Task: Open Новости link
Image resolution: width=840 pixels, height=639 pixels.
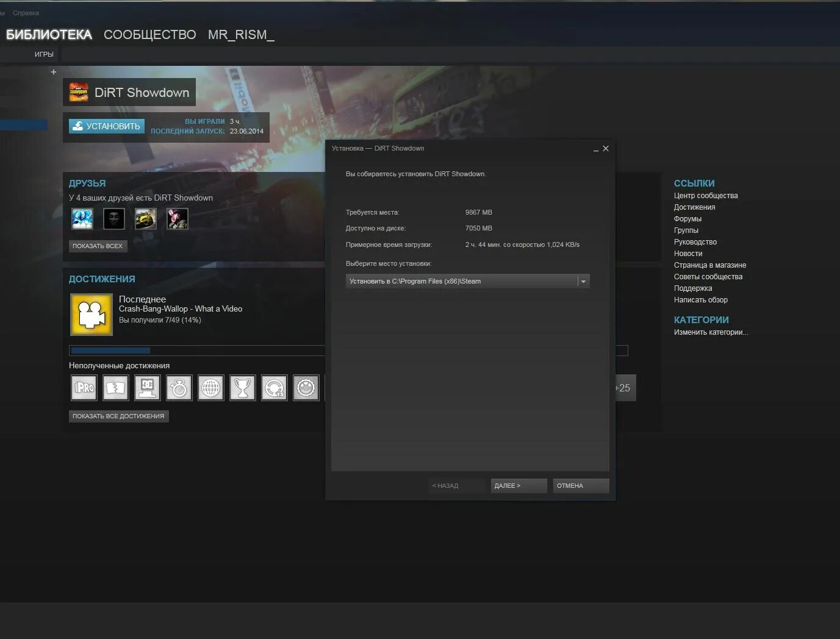Action: [688, 254]
